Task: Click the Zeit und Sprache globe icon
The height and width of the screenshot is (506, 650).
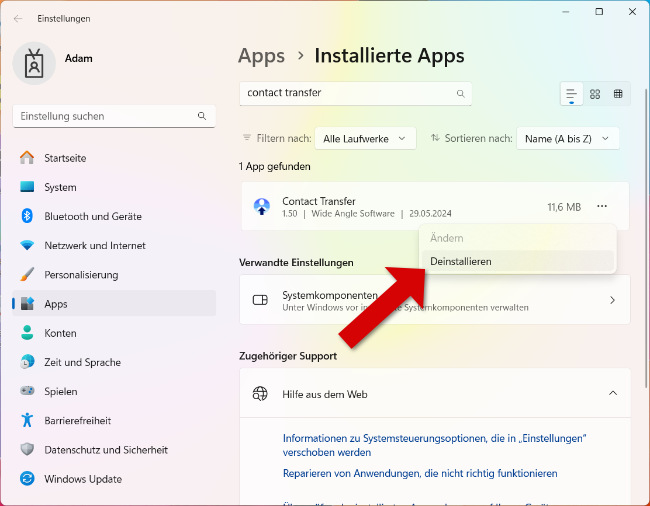Action: click(x=27, y=362)
